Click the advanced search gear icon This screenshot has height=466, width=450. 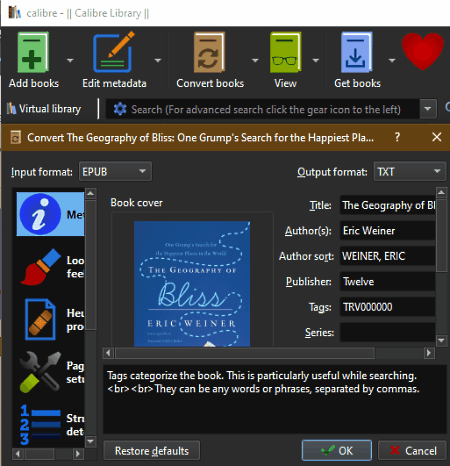pos(120,109)
